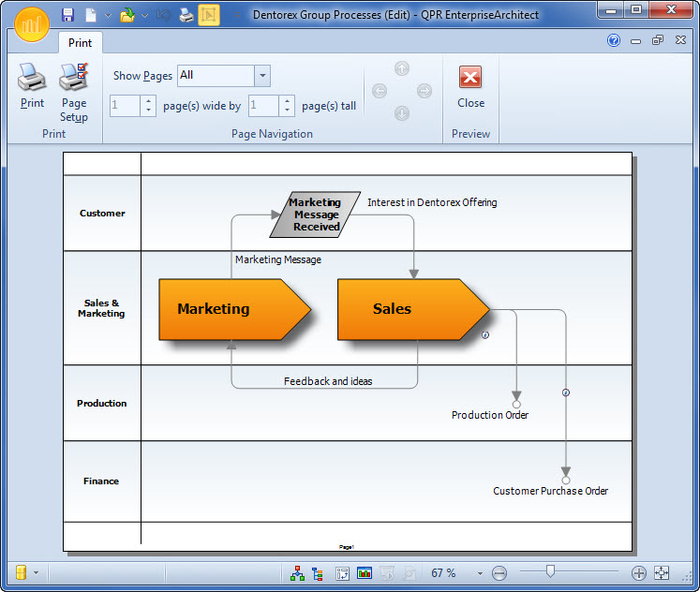Open Page Setup from the ribbon
Image resolution: width=700 pixels, height=592 pixels.
tap(74, 92)
